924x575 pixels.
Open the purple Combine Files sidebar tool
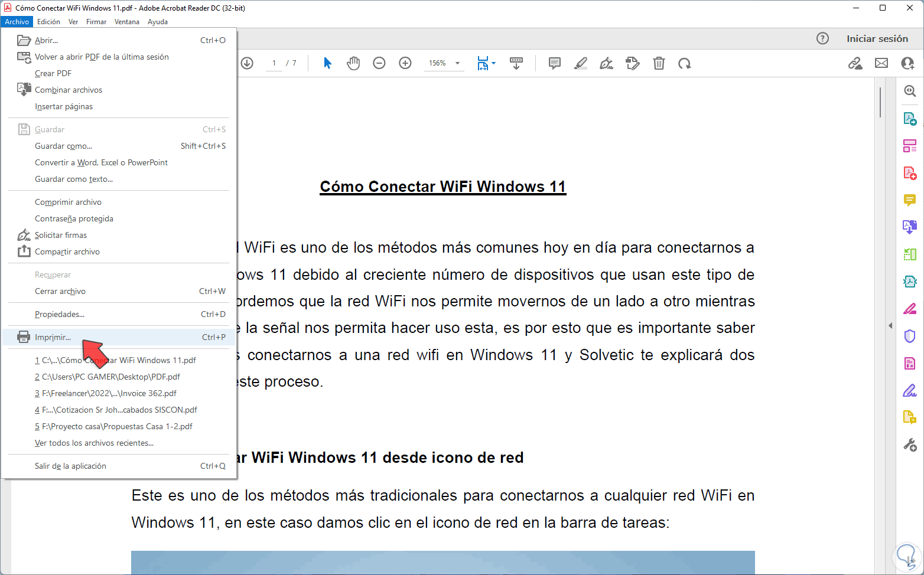tap(910, 227)
